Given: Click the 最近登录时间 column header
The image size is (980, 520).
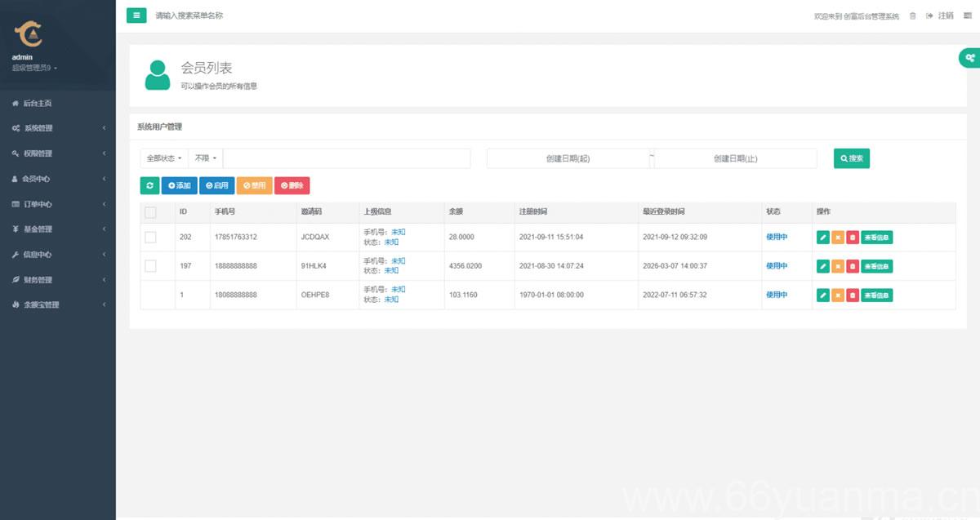Looking at the screenshot, I should click(663, 212).
